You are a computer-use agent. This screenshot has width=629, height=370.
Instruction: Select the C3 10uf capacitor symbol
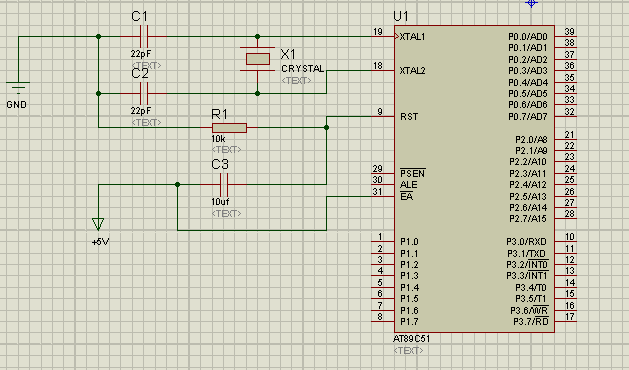coord(224,185)
